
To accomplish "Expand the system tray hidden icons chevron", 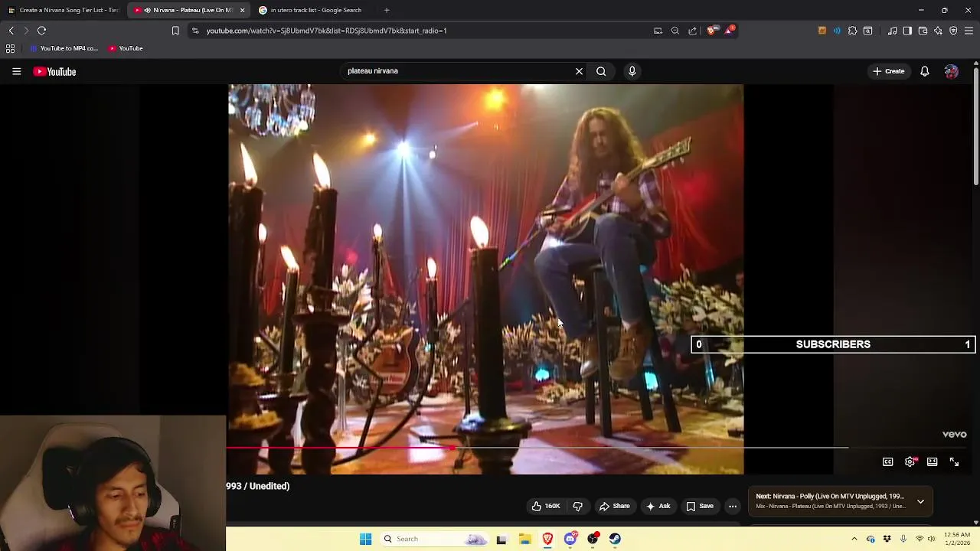I will [x=854, y=539].
